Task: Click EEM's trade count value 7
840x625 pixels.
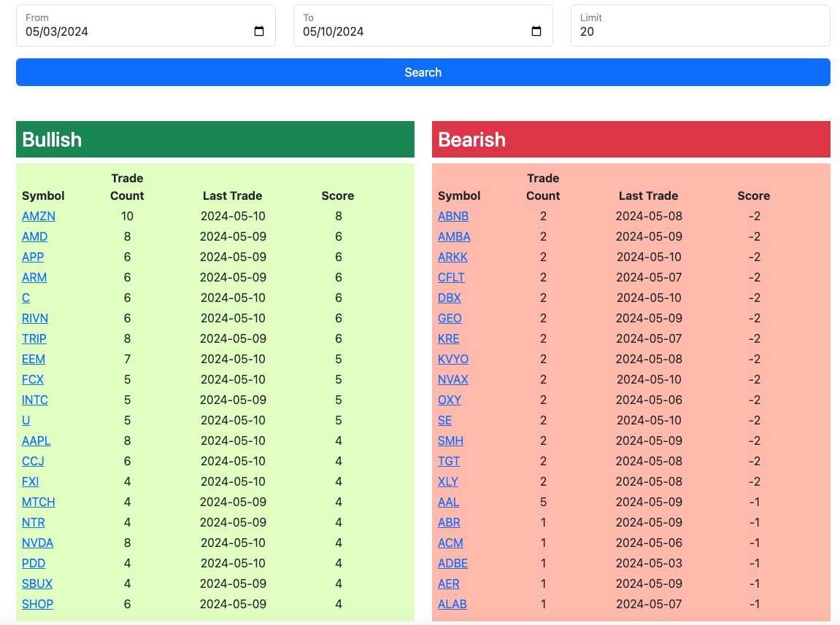Action: 127,359
